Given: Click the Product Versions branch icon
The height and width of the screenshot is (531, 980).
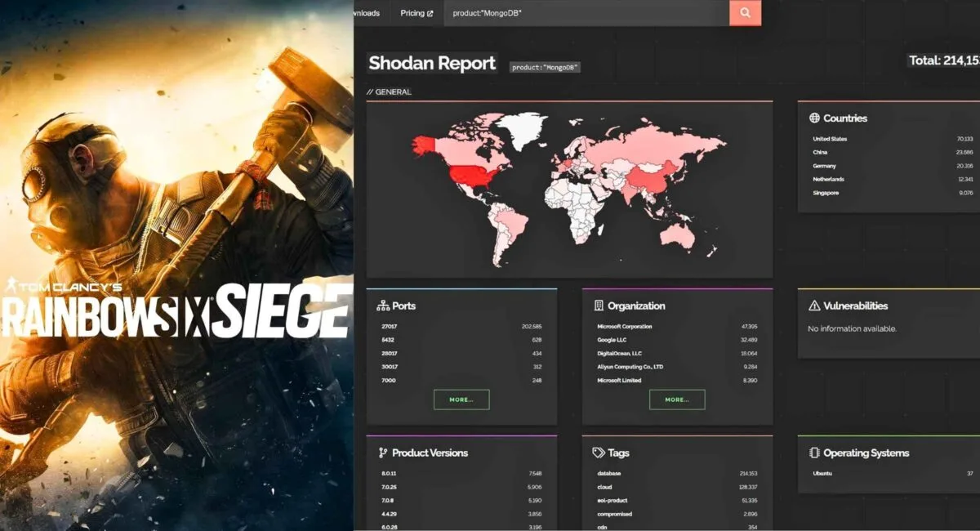Looking at the screenshot, I should coord(382,453).
